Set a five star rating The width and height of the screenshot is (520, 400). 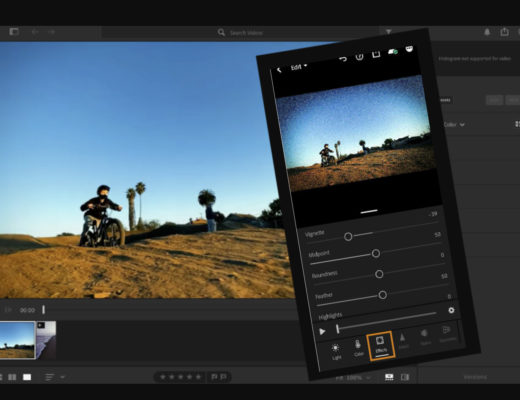[x=198, y=377]
